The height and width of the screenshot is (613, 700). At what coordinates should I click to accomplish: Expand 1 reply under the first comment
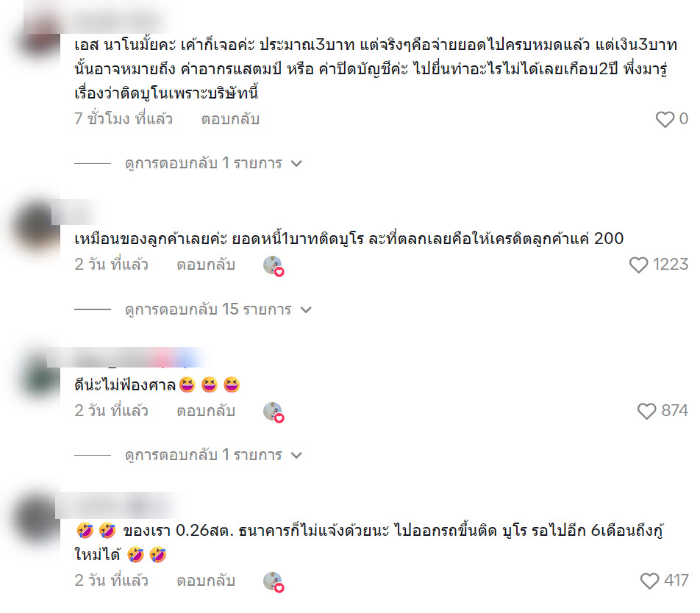[213, 164]
